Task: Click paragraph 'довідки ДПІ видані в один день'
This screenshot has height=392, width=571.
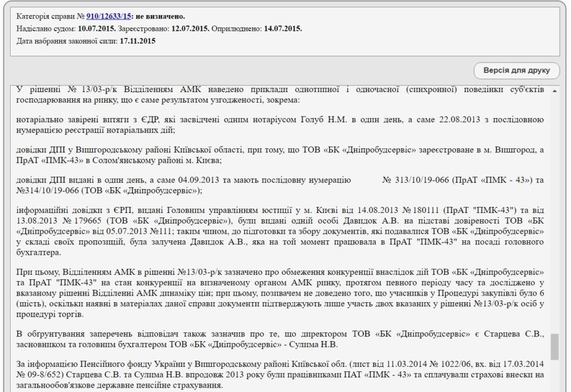Action: coord(279,185)
